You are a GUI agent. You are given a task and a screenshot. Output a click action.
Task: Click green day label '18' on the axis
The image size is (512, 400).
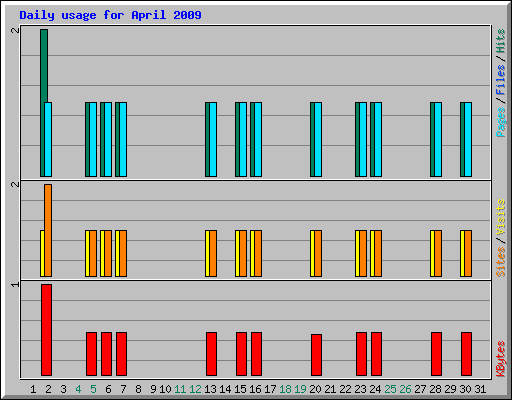[285, 389]
